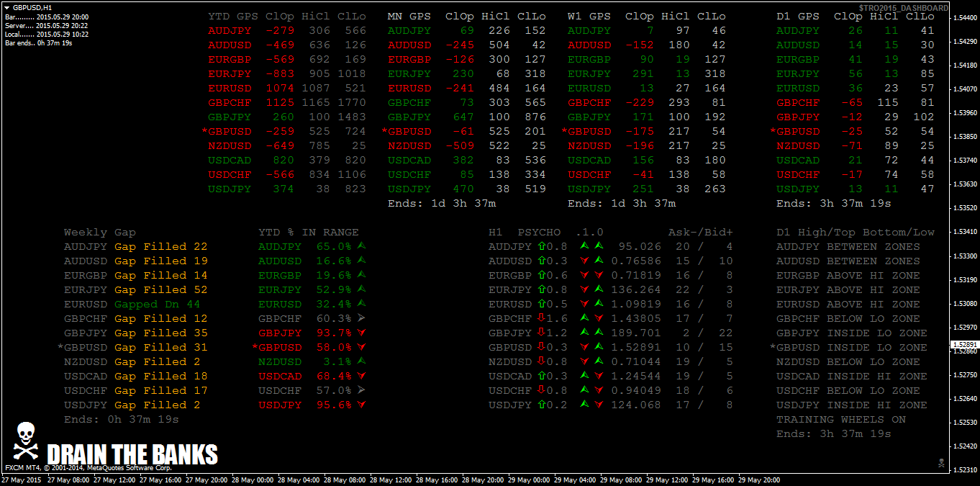Click the small skull icon at chart corner
The width and height of the screenshot is (980, 486).
click(x=940, y=463)
